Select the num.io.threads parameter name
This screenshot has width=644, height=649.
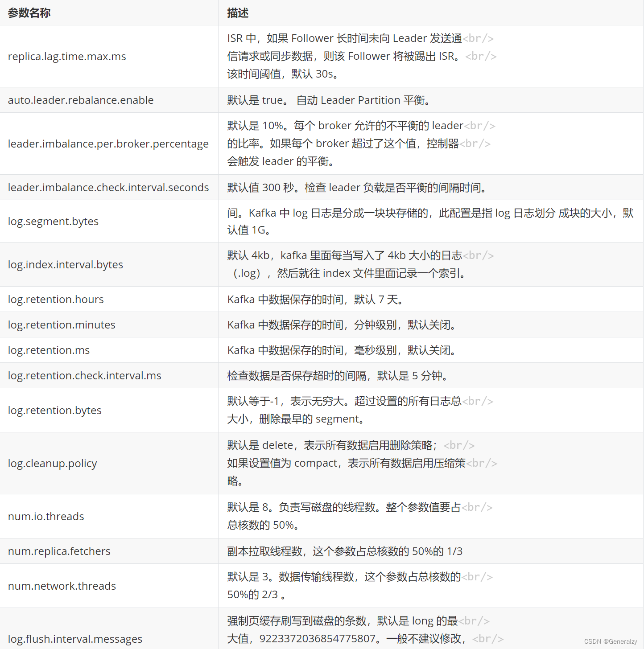pos(46,516)
